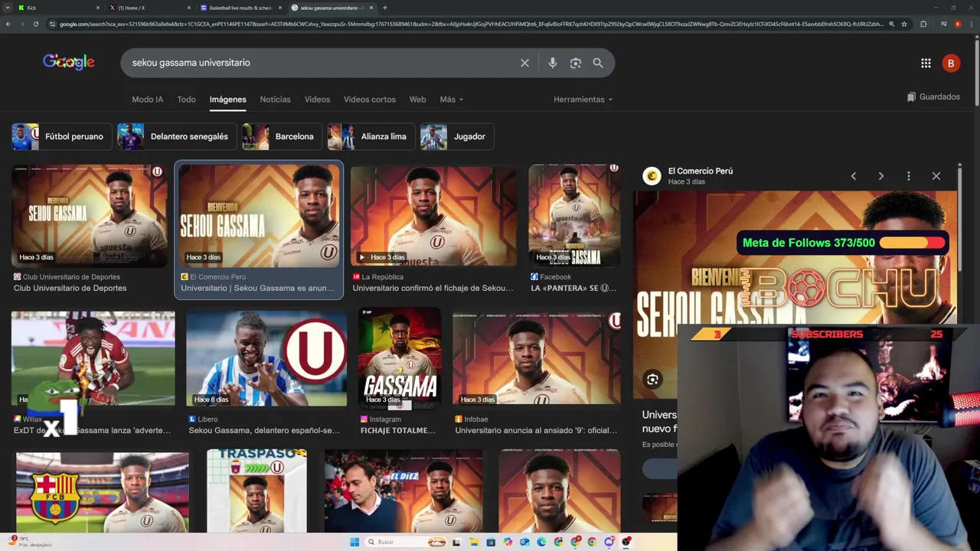Screen dimensions: 980x551
Task: Open Discord from the taskbar
Action: click(x=609, y=542)
